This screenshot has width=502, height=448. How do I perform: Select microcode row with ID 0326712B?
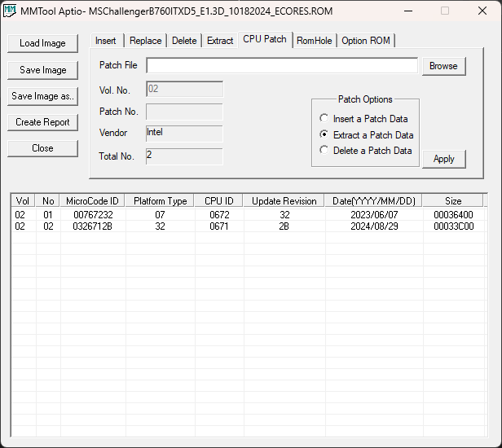coord(248,226)
